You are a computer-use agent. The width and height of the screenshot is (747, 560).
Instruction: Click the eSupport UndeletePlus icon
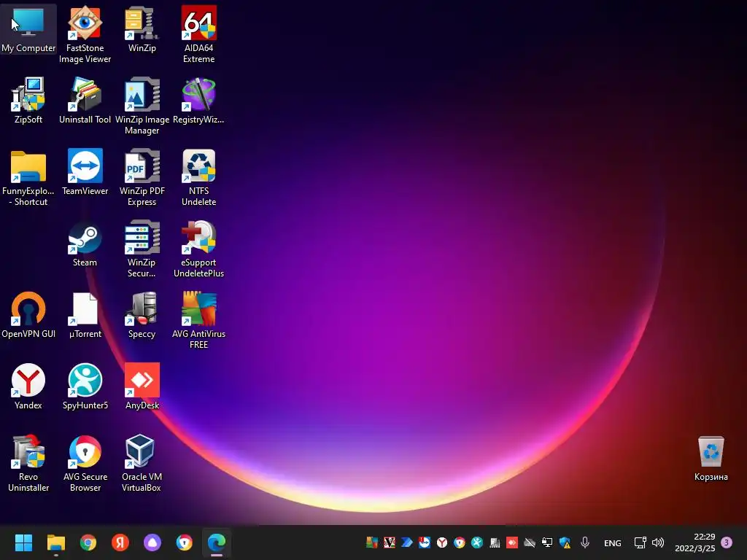coord(198,249)
